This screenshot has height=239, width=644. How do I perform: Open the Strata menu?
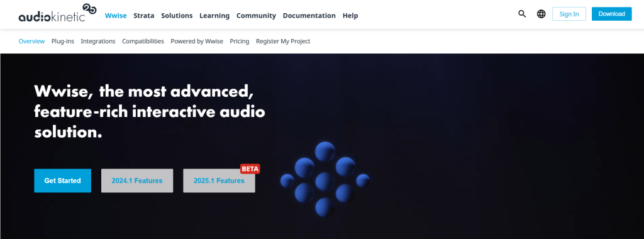[144, 16]
